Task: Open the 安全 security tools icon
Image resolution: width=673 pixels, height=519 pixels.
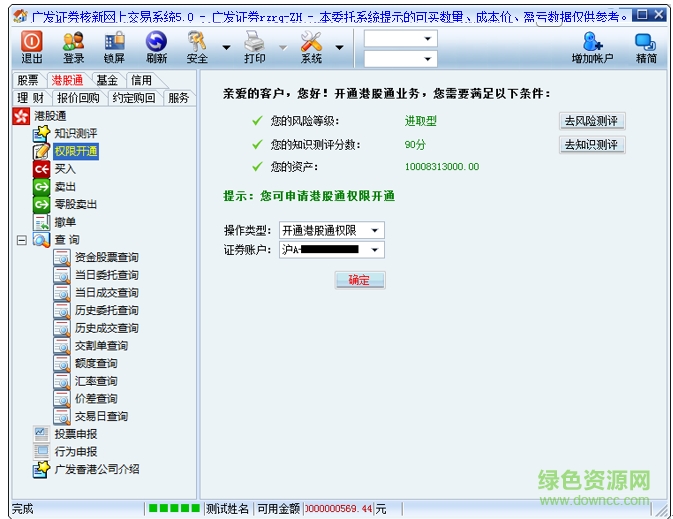Action: pos(197,47)
